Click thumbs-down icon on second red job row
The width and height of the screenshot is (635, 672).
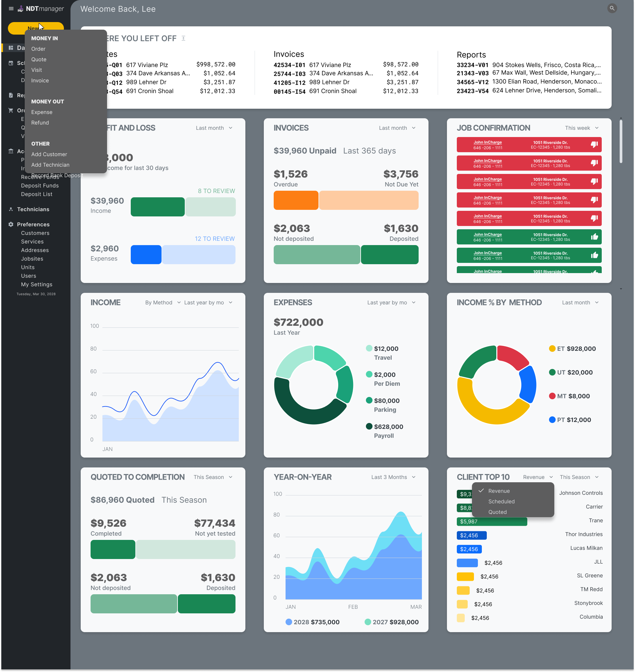click(x=594, y=163)
